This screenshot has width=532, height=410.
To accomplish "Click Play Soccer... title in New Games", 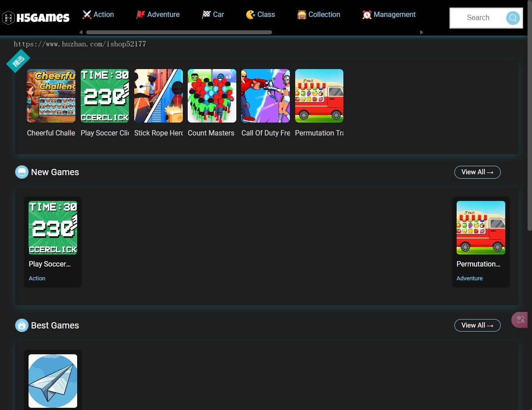I will [50, 264].
